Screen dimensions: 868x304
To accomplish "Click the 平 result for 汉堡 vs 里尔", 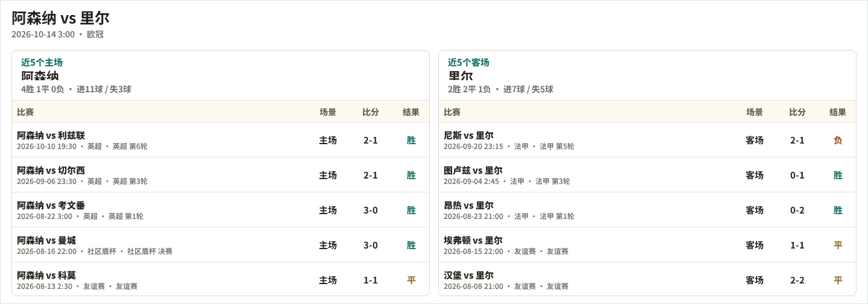I will coord(838,280).
